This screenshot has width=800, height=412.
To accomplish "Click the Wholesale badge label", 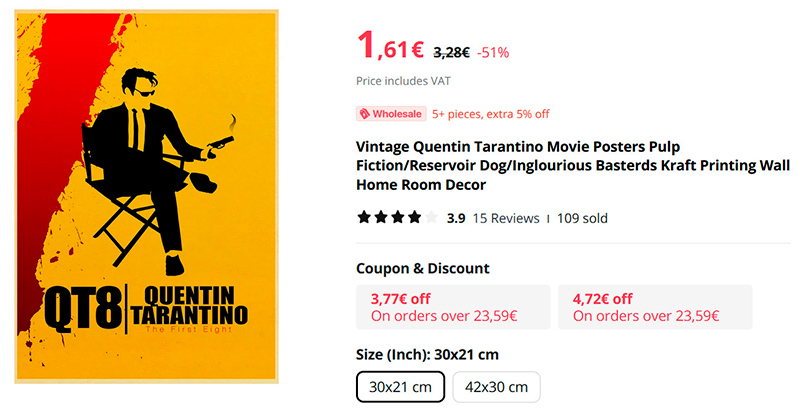I will point(397,114).
